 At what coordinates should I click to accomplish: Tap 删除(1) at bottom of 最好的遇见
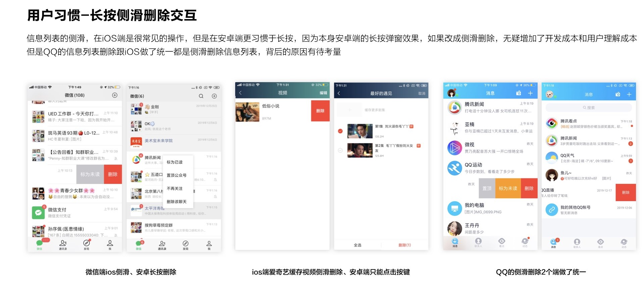tap(405, 245)
